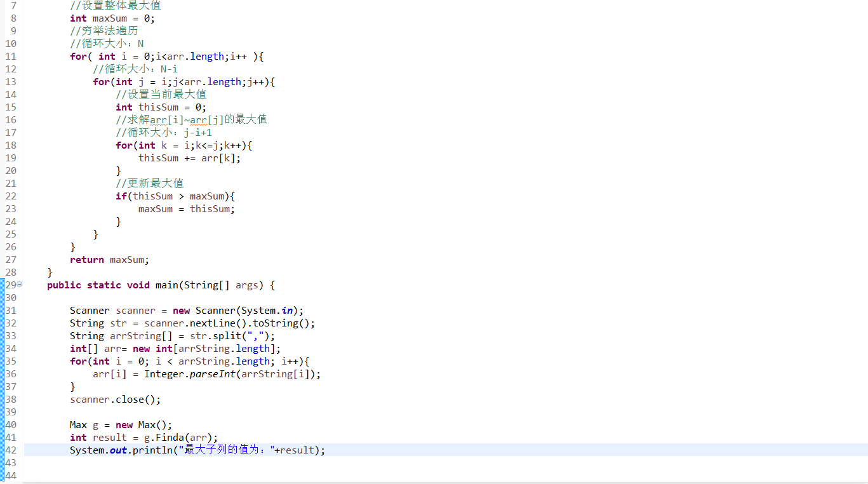Click the comment //设置整体最大值
868x484 pixels.
(115, 6)
